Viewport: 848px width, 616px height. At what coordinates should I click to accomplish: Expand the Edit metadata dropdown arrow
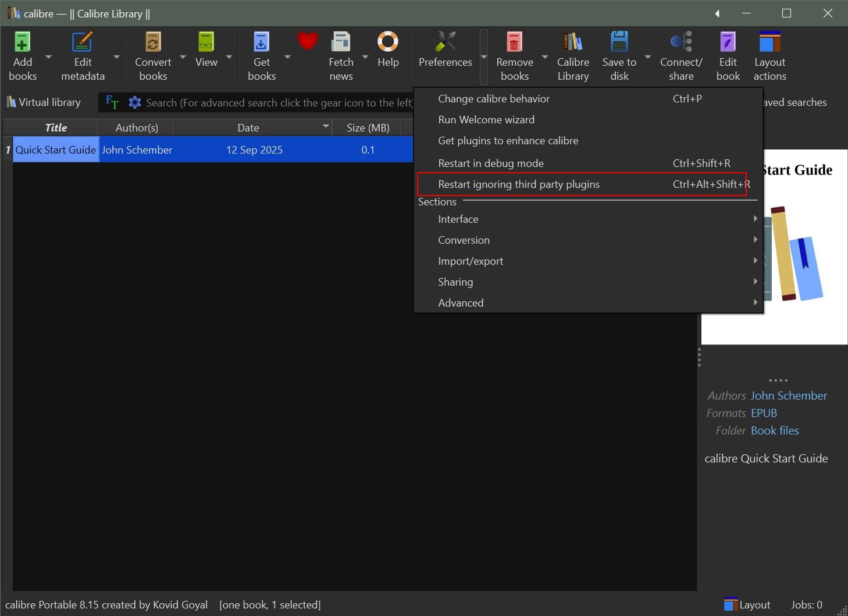click(116, 57)
